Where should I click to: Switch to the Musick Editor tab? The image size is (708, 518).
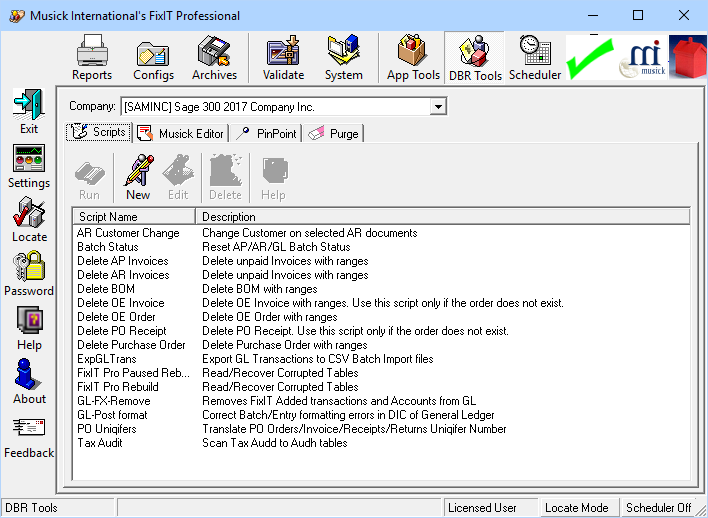[x=181, y=134]
